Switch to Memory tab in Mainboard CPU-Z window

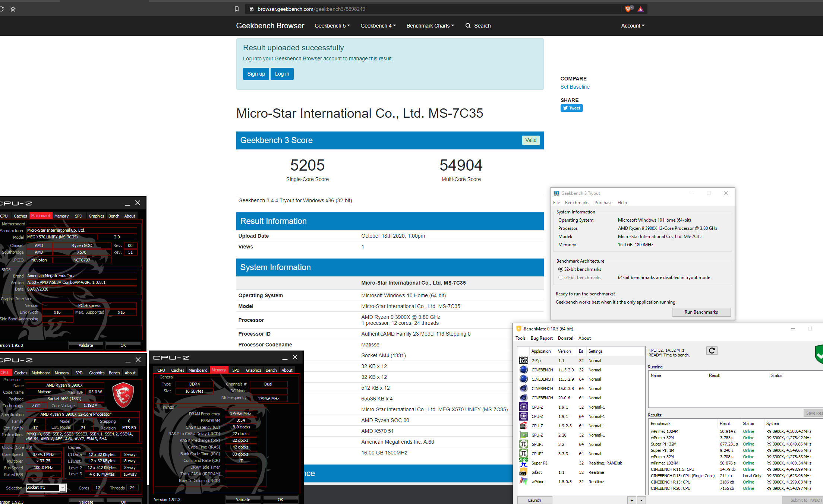pos(62,216)
